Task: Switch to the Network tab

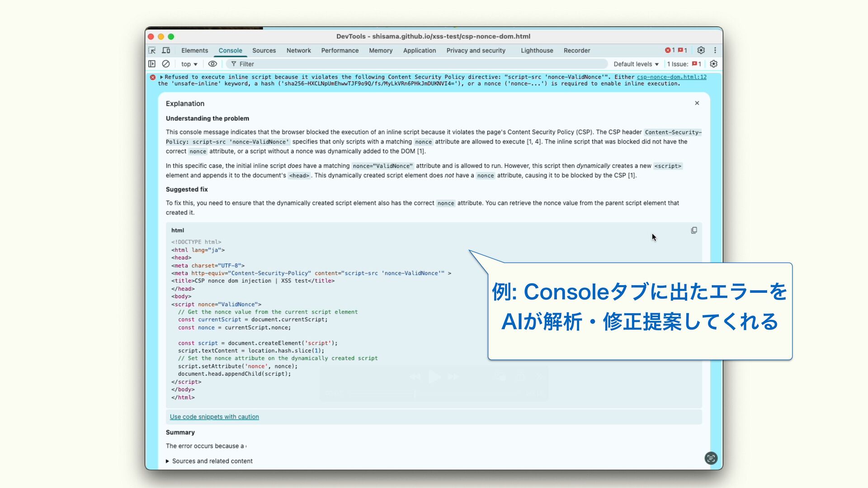Action: (x=298, y=51)
